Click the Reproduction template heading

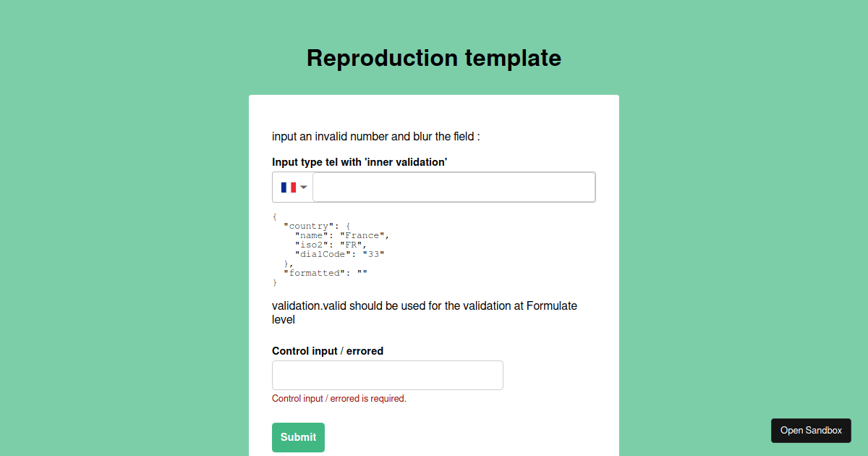point(434,58)
